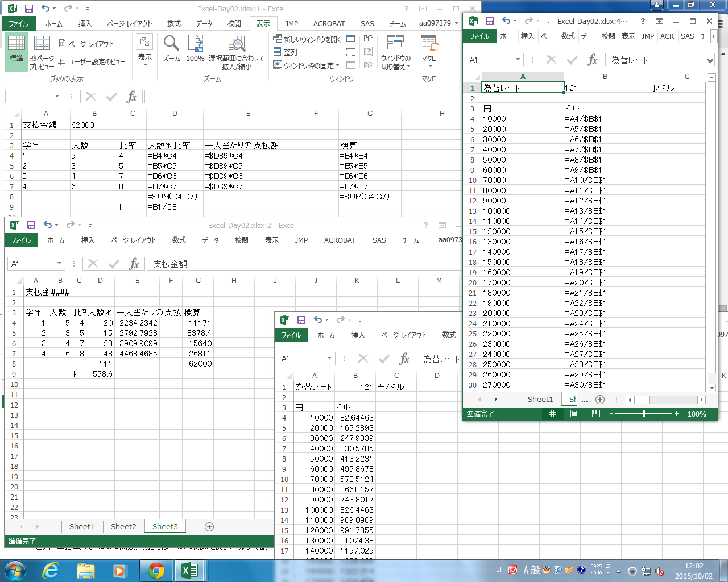This screenshot has height=582, width=728.
Task: Switch to Page Layout view in status bar
Action: 574,414
